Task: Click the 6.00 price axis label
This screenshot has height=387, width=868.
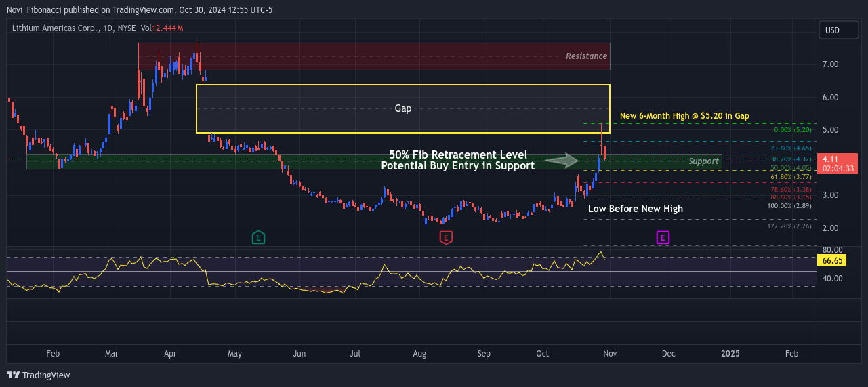Action: click(830, 97)
